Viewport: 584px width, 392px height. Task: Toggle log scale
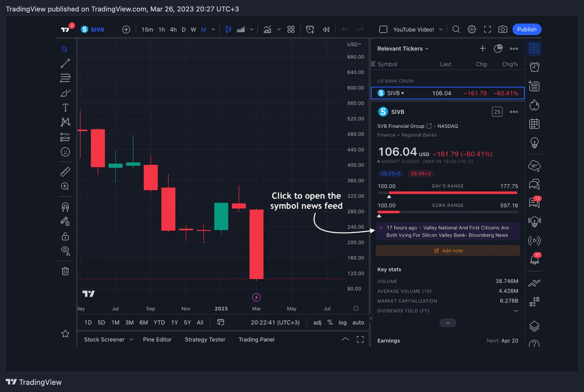pos(342,322)
